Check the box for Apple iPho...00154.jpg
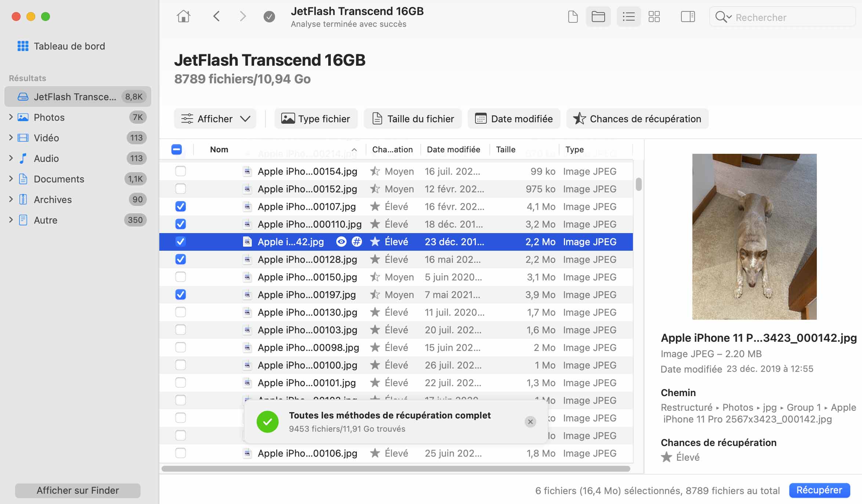 click(181, 171)
